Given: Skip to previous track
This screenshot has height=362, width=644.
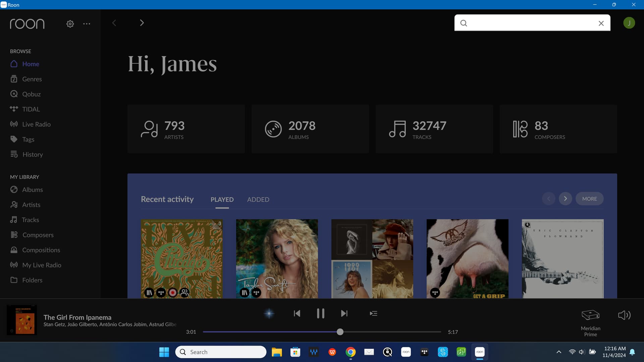Looking at the screenshot, I should pyautogui.click(x=297, y=313).
